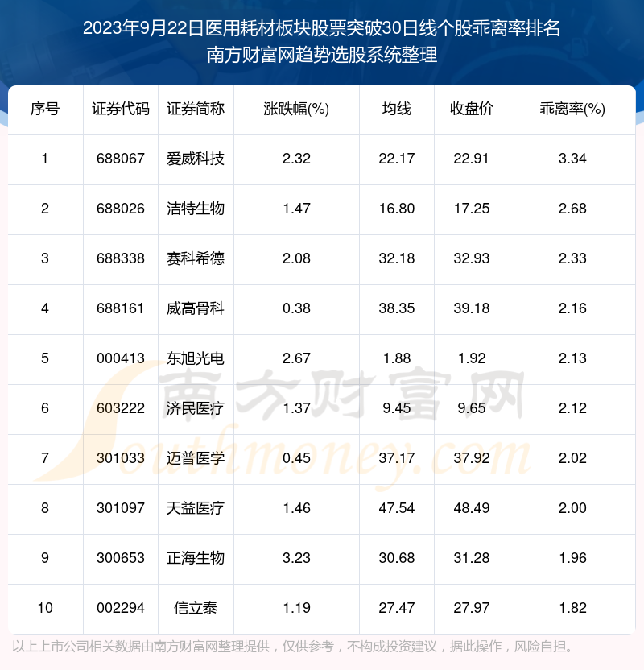
Task: Select stock name 正海生物
Action: 196,558
